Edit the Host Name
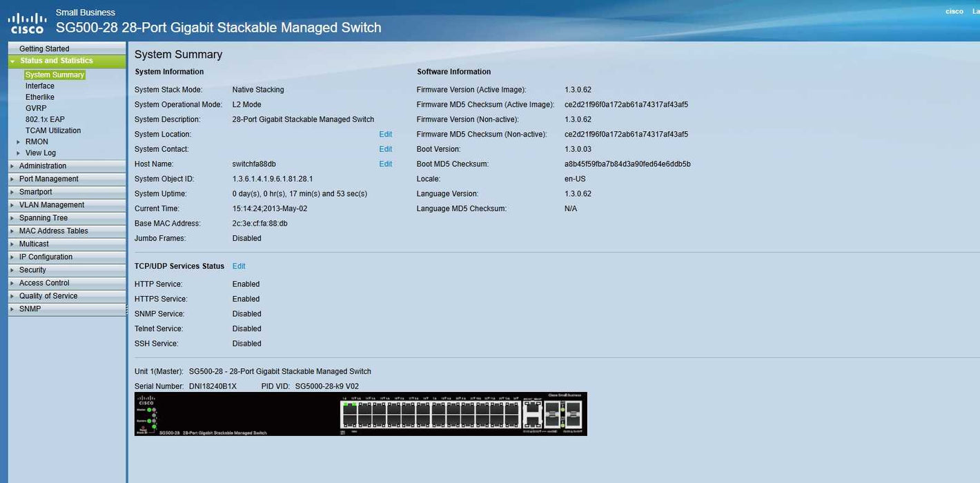 click(x=385, y=164)
